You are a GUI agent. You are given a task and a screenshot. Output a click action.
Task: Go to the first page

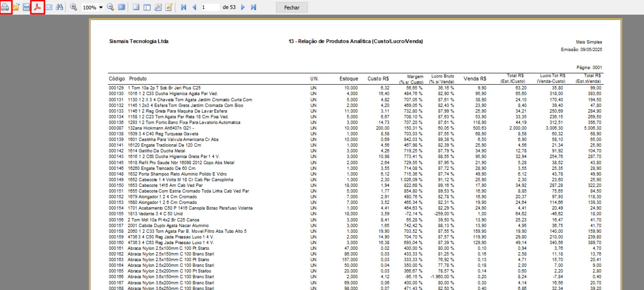[184, 7]
